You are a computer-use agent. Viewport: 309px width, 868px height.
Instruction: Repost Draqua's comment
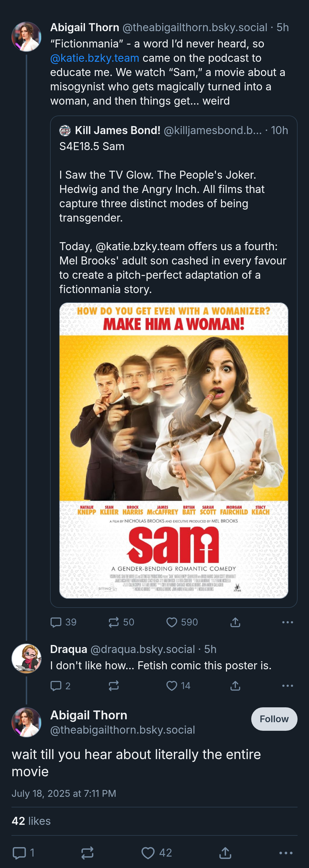[x=114, y=686]
